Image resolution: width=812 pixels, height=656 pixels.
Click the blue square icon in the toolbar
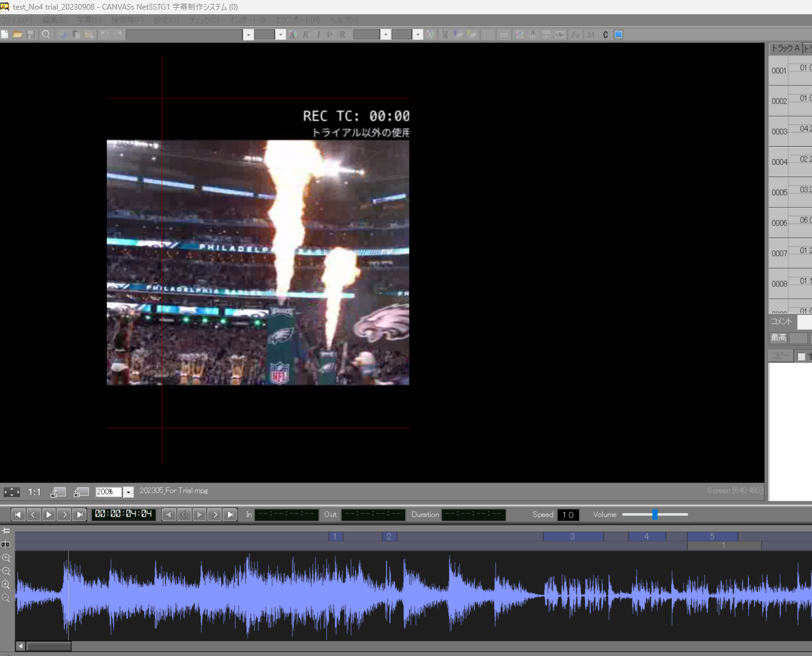point(618,35)
